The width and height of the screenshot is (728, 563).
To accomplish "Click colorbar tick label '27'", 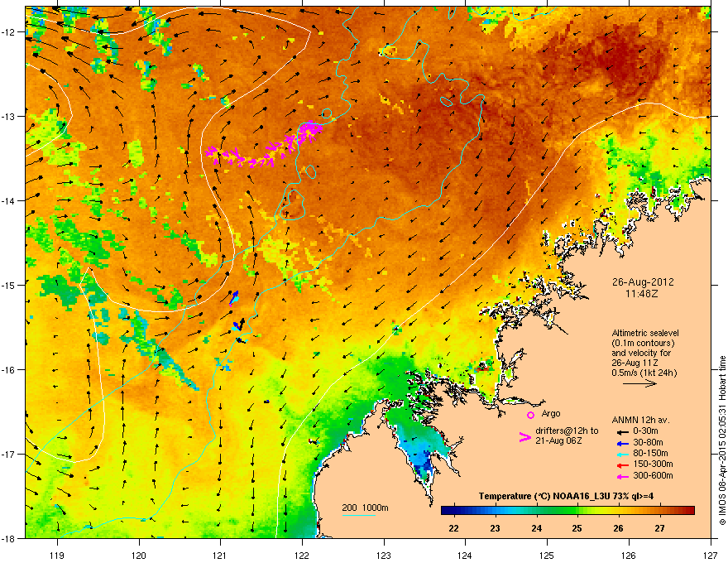I will (660, 528).
